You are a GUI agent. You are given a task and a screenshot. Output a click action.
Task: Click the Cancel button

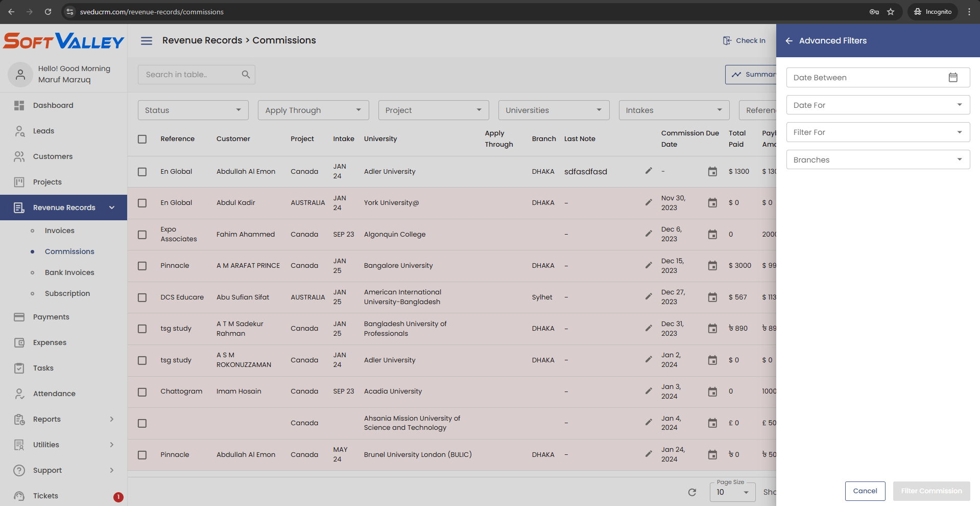(865, 491)
